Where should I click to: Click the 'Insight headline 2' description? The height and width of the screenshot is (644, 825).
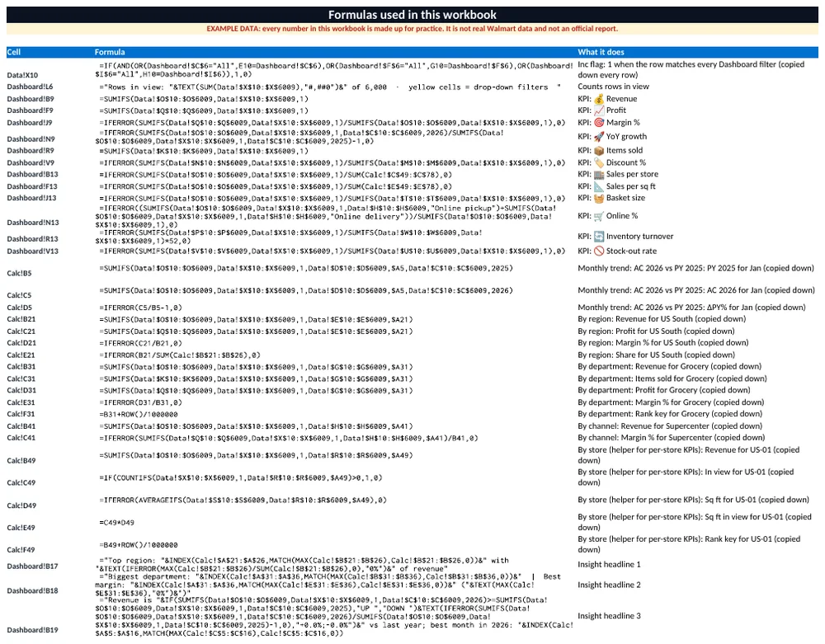click(610, 585)
